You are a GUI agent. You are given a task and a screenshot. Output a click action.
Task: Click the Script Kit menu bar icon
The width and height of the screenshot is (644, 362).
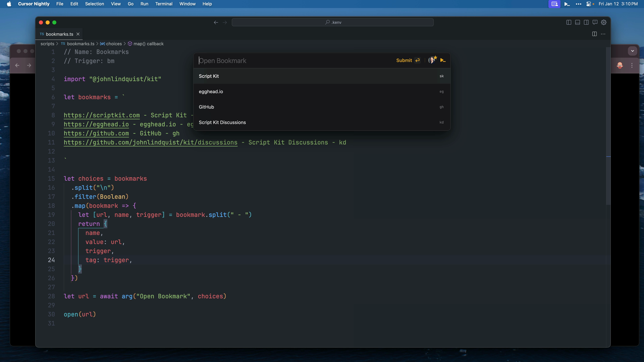pos(567,4)
